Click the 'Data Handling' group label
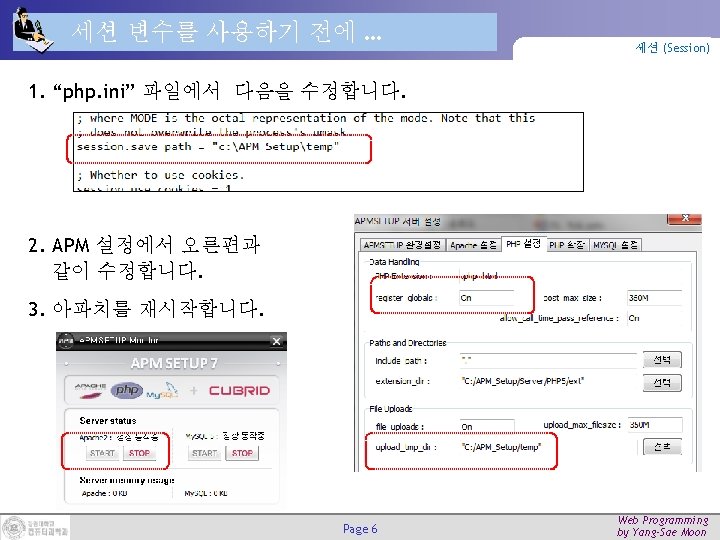720x540 pixels. (x=394, y=262)
